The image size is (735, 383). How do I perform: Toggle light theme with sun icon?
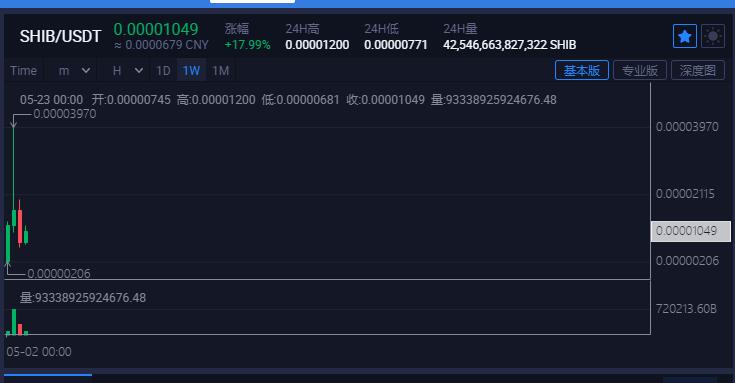click(712, 36)
